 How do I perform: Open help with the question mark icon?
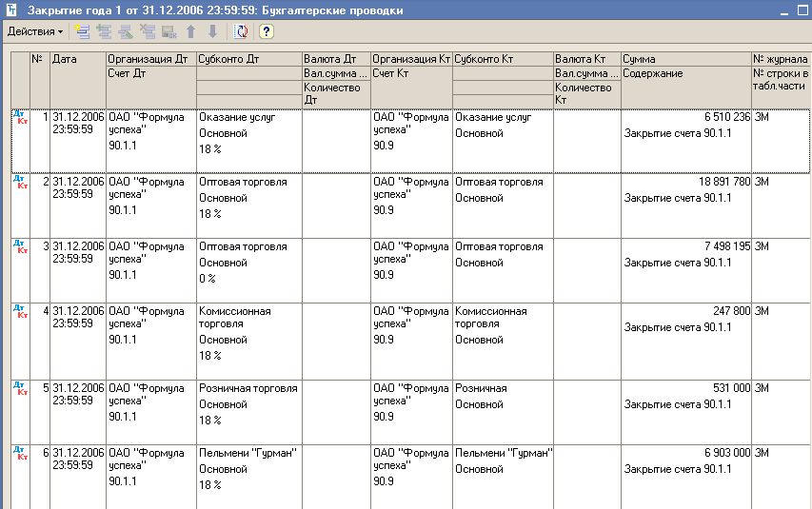[266, 31]
